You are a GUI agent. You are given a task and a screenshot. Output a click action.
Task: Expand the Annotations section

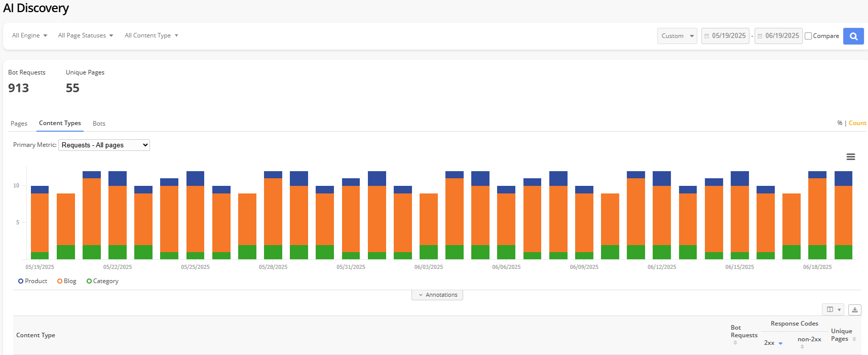437,295
